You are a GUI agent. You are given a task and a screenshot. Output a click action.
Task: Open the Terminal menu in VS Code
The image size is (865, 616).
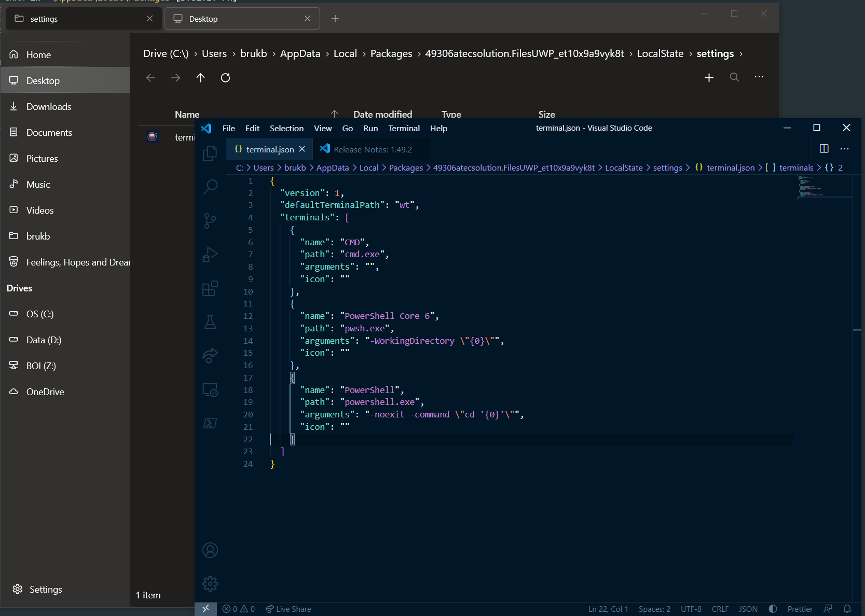pos(404,128)
